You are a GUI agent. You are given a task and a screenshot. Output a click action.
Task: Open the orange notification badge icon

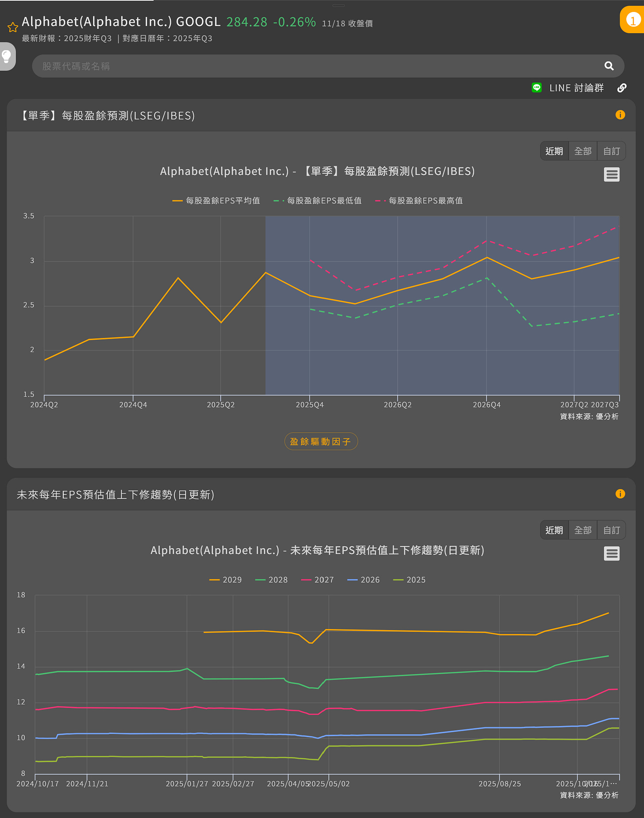[x=632, y=20]
